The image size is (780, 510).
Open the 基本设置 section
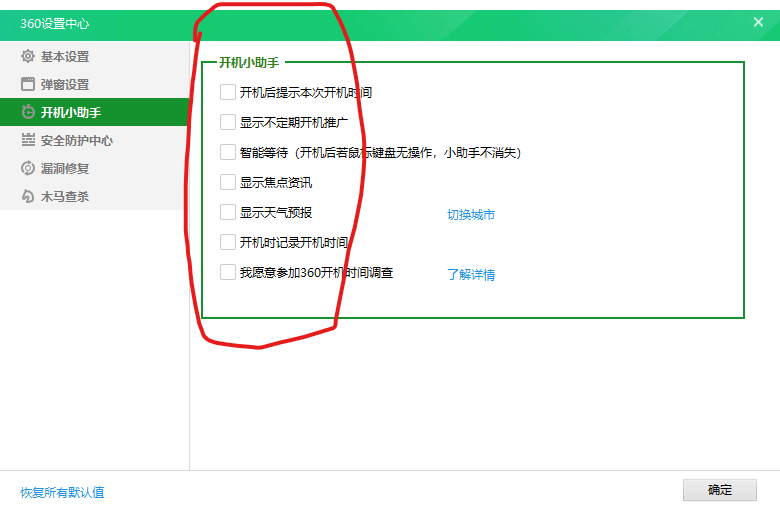pyautogui.click(x=95, y=56)
